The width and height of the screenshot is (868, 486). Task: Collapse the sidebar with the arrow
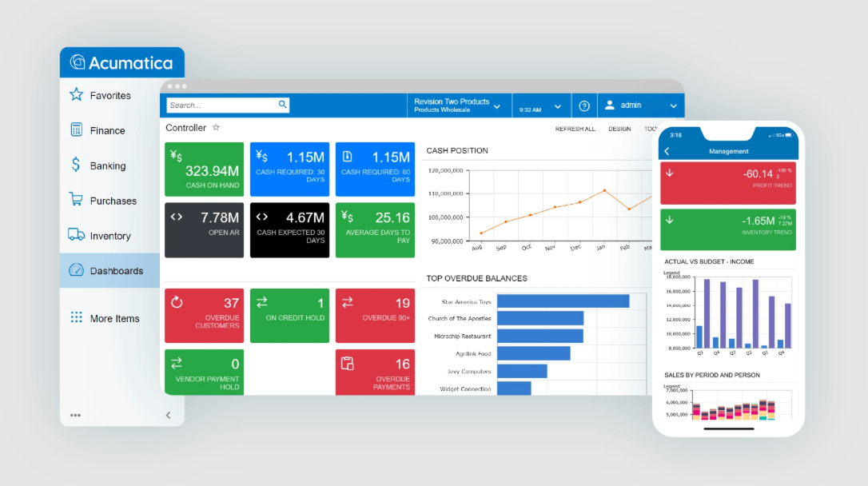point(169,415)
